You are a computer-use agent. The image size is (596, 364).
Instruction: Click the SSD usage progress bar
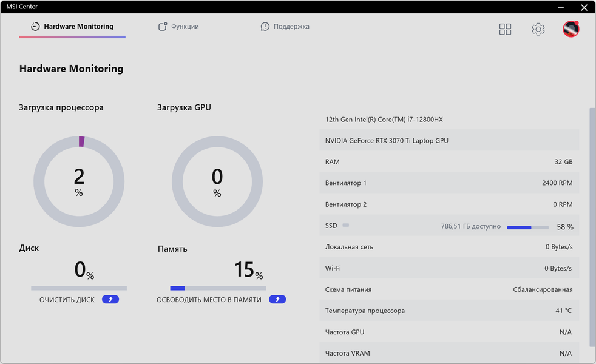527,227
